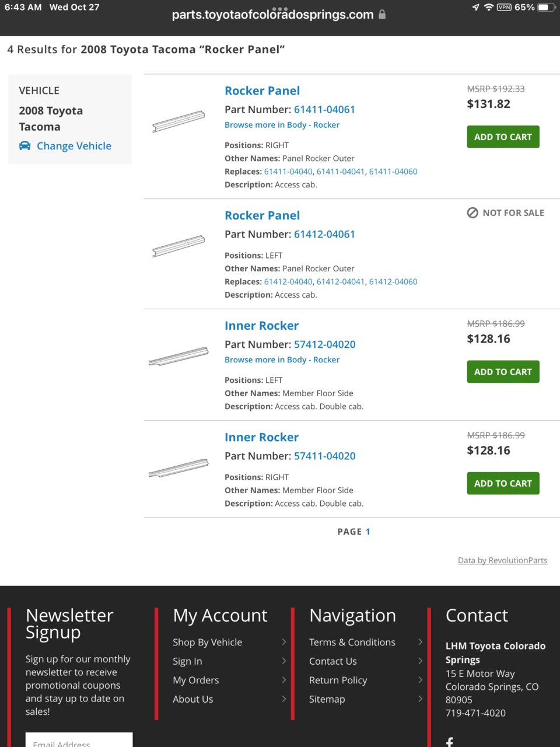Viewport: 560px width, 747px height.
Task: Add Rocker Panel 61411-04061 to cart
Action: coord(503,137)
